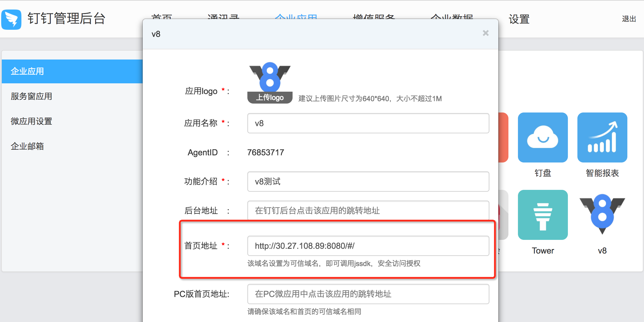Open the 设置 top navigation tab
Viewport: 644px width, 322px height.
pos(519,19)
